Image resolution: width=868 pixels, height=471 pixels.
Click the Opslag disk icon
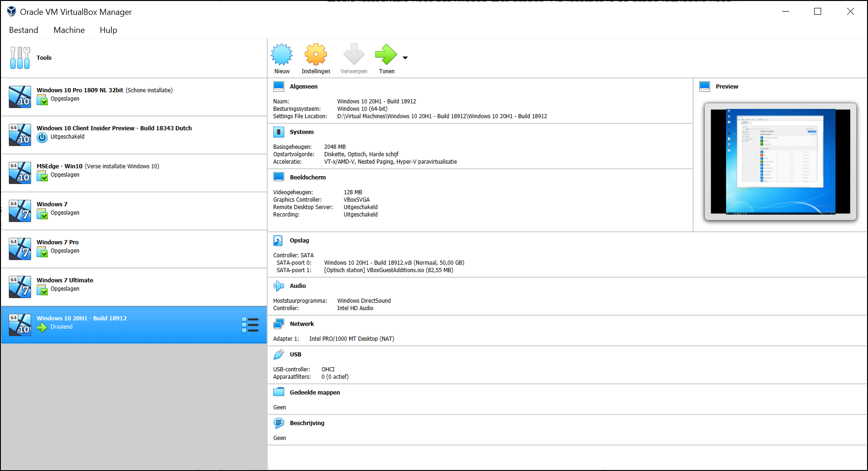[278, 241]
